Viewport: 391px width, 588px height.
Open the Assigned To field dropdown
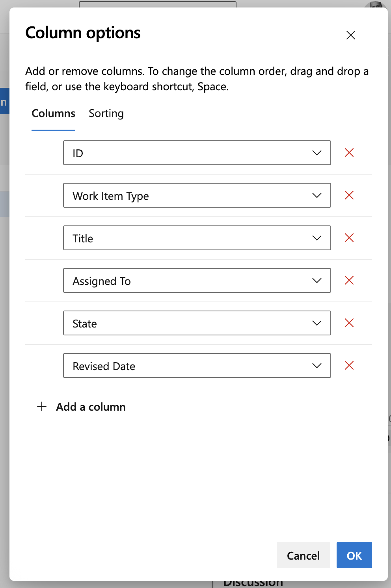point(316,280)
